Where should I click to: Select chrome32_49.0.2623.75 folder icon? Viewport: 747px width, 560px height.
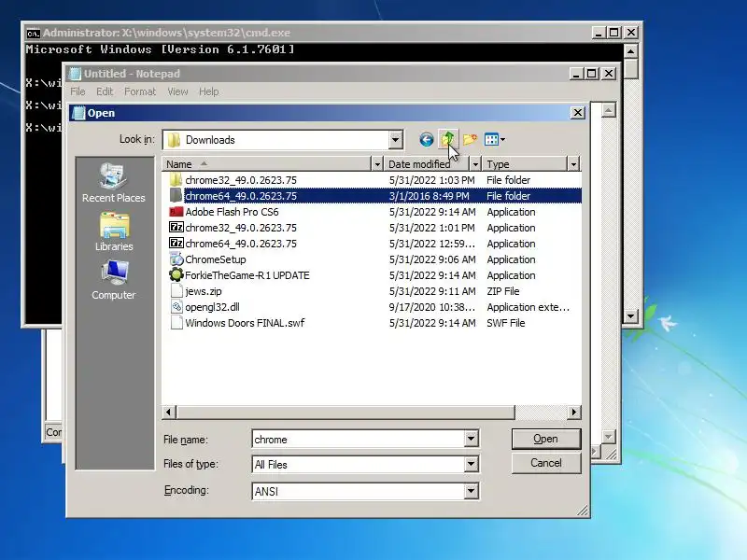point(176,180)
